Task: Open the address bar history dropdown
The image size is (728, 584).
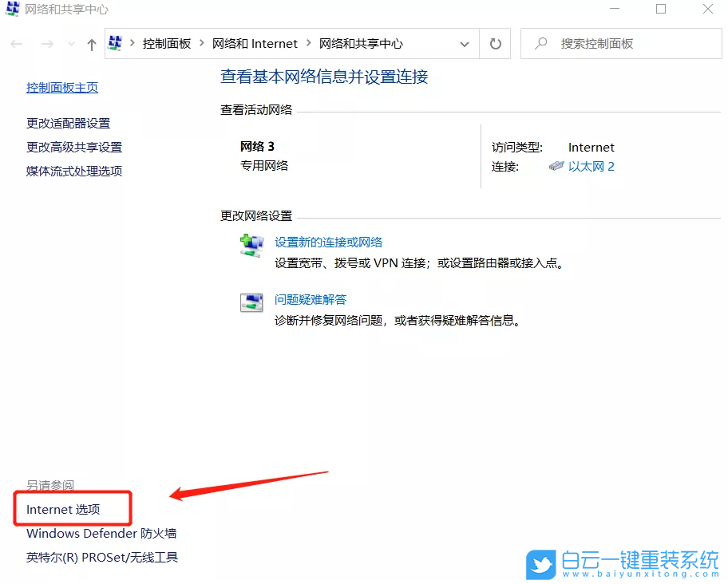Action: [464, 44]
